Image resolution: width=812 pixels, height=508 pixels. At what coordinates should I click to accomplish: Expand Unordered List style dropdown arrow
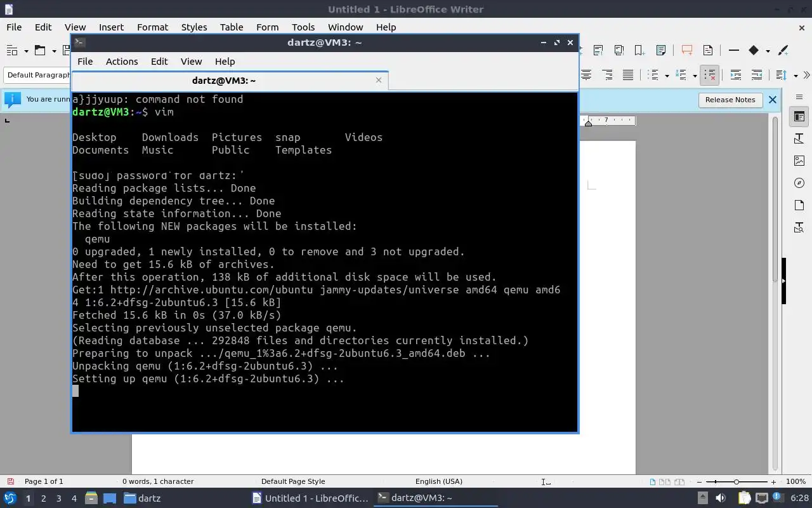(x=667, y=76)
